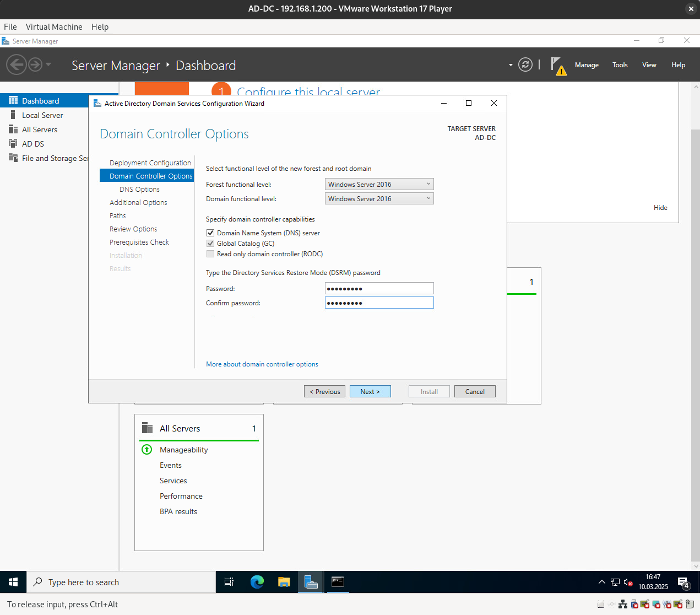
Task: Open the VMware File menu
Action: point(10,26)
